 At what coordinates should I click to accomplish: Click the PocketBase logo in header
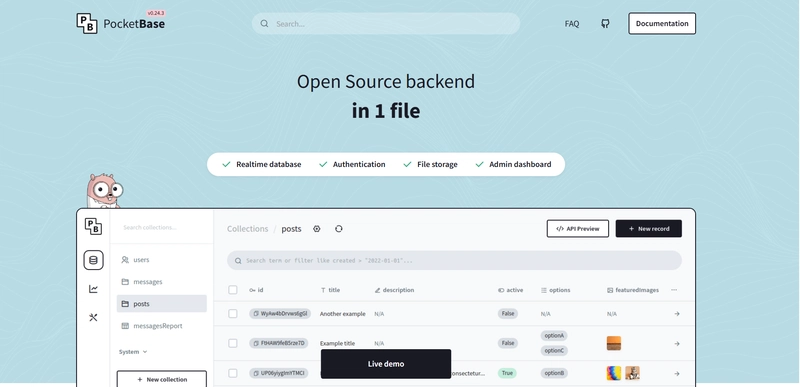pos(120,23)
